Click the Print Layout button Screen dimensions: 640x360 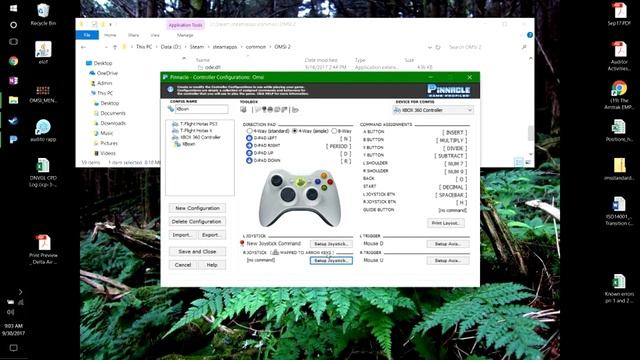point(445,223)
